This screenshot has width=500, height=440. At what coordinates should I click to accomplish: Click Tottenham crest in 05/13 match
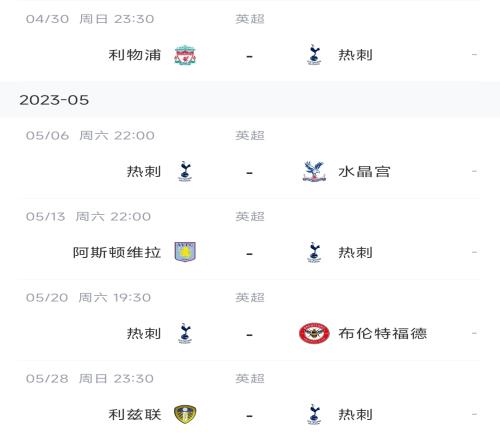[314, 252]
